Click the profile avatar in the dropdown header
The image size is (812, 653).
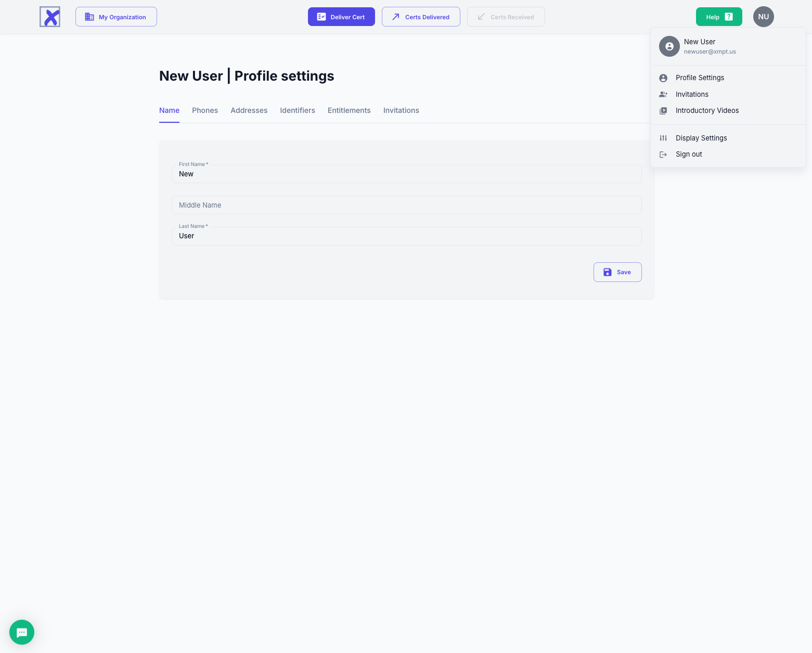pyautogui.click(x=669, y=46)
